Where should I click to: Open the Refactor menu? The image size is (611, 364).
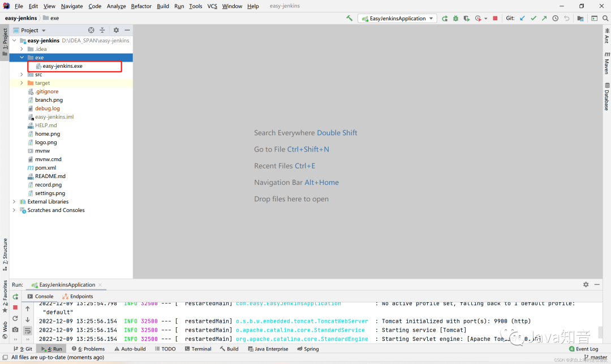point(141,6)
